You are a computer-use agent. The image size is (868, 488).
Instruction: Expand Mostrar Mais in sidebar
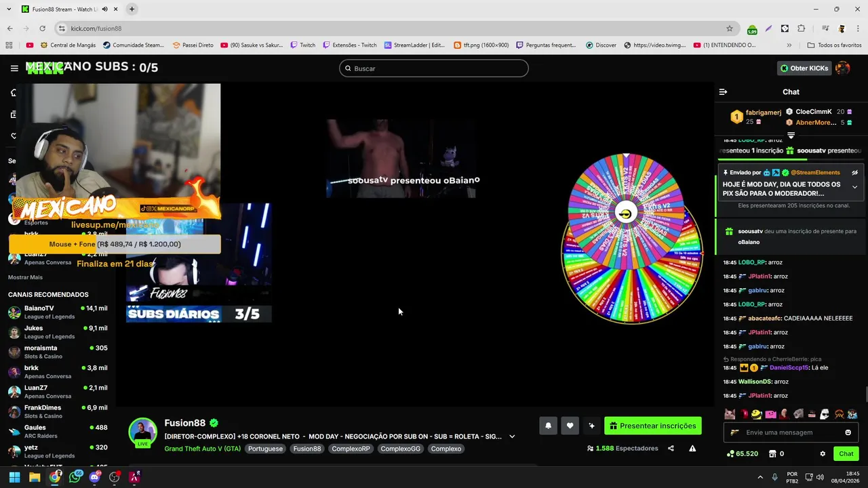coord(25,277)
